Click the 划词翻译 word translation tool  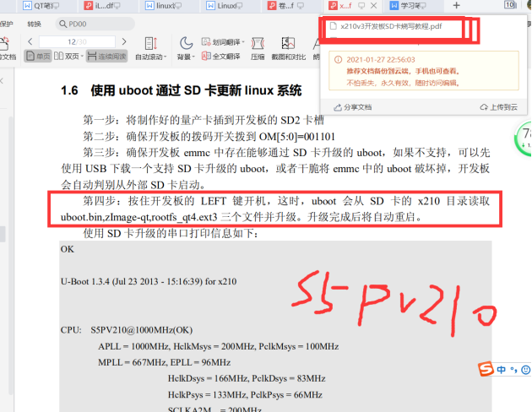(221, 42)
